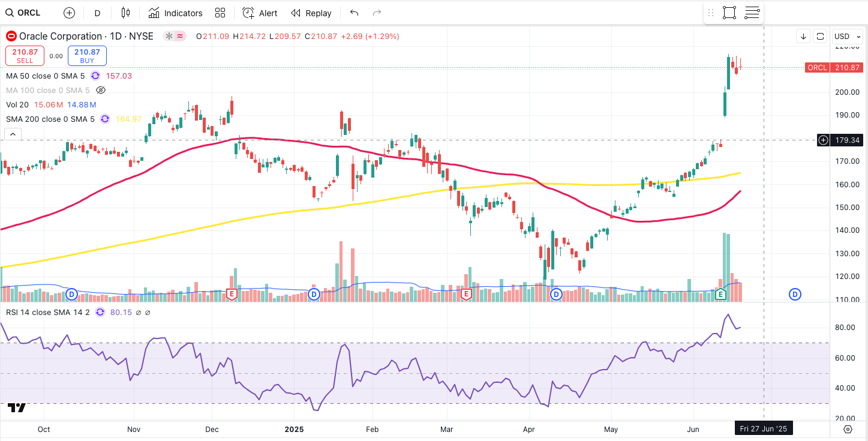Click the October dividend D marker

(72, 294)
